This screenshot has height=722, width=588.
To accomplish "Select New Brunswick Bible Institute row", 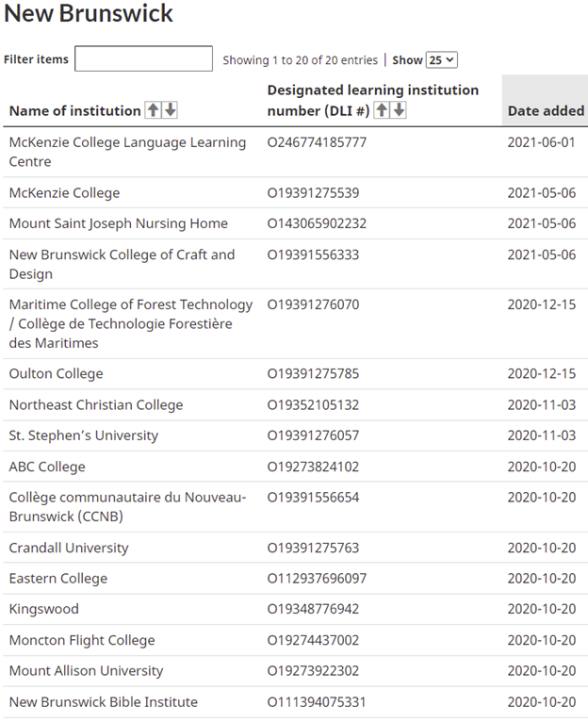I will 103,701.
